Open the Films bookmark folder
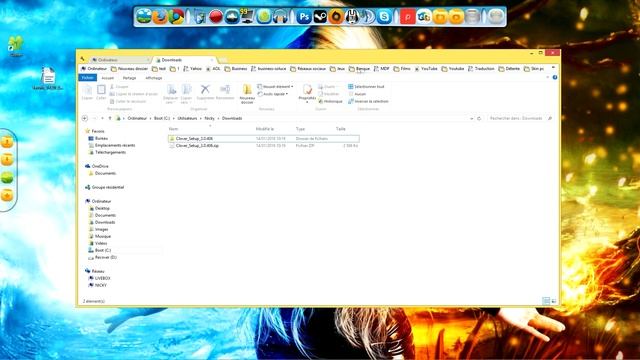Screen dimensions: 640x360 pyautogui.click(x=402, y=69)
